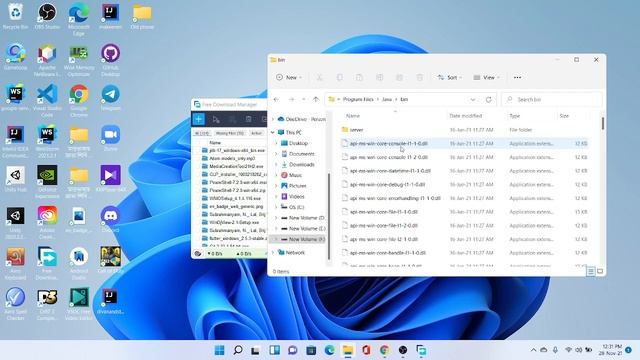Select the Android Studio desktop icon

coord(79,263)
